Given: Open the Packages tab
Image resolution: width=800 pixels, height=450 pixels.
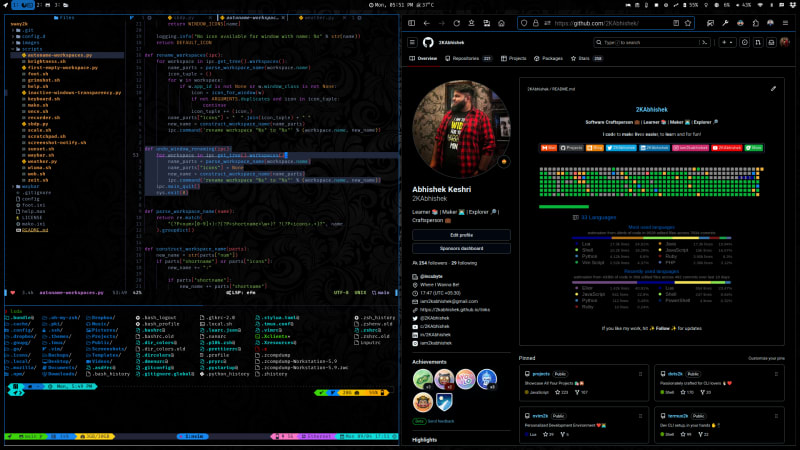Looking at the screenshot, I should pyautogui.click(x=548, y=59).
